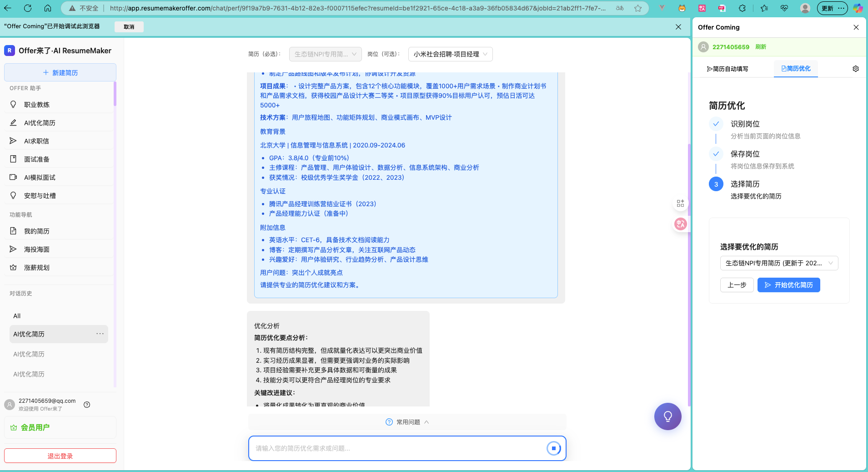Screen dimensions: 868x472
Task: Log out with the 退出登录 button
Action: click(x=60, y=456)
